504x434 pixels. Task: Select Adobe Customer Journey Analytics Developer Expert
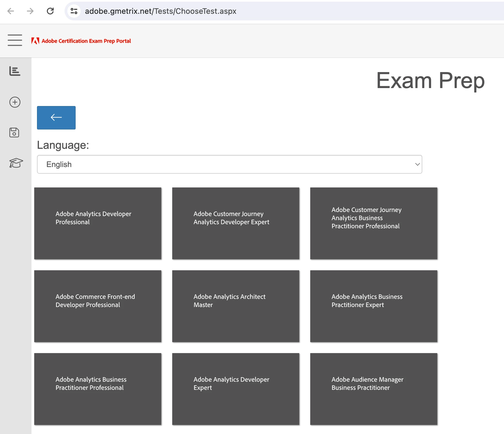(x=236, y=223)
